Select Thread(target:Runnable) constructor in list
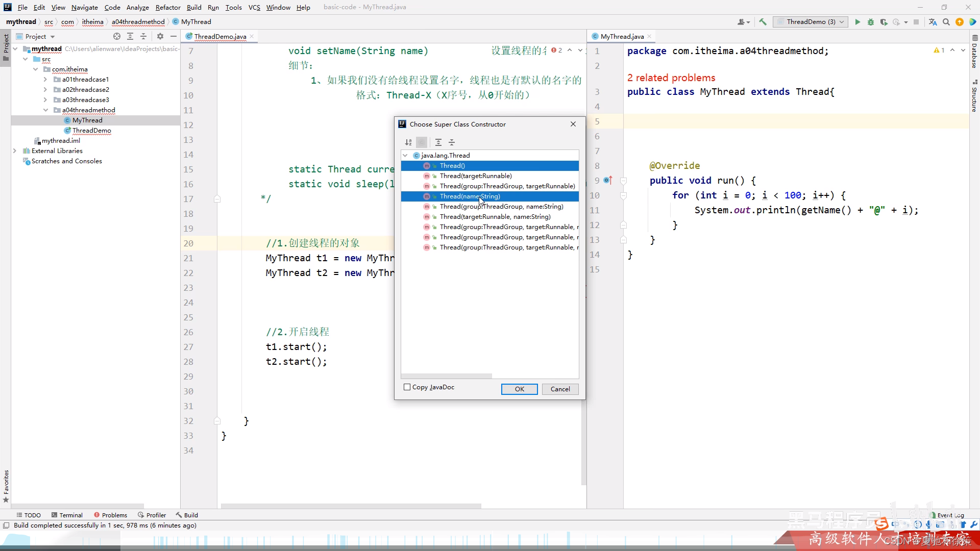The image size is (980, 551). (x=475, y=176)
